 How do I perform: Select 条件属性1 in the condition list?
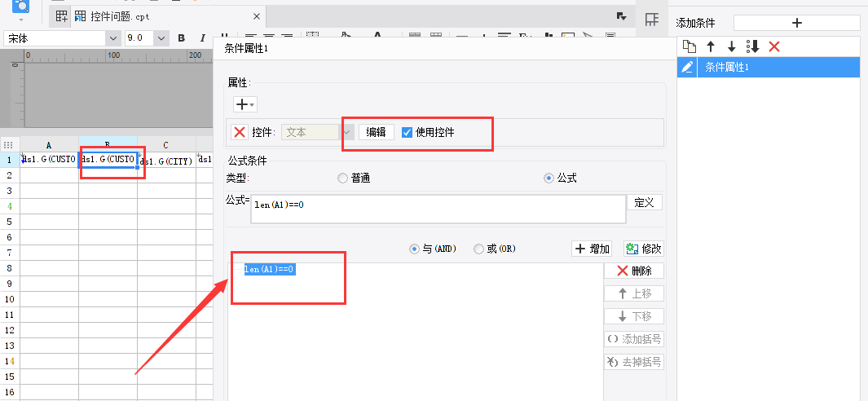[x=778, y=68]
